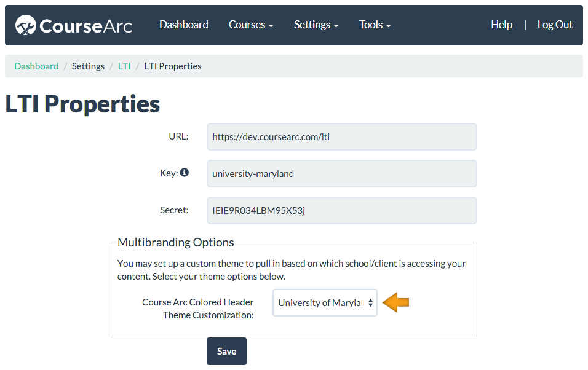Image resolution: width=588 pixels, height=370 pixels.
Task: Expand the Settings dropdown menu
Action: pos(316,25)
